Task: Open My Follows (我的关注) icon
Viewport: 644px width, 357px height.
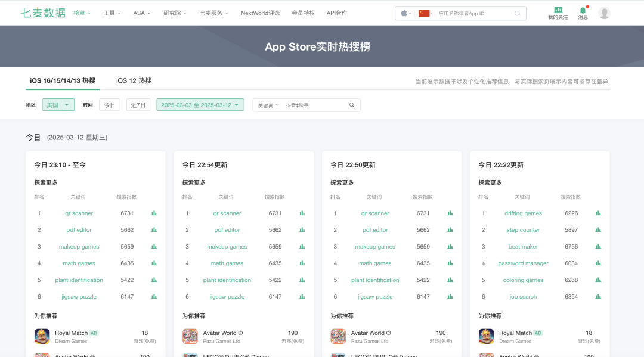Action: point(558,13)
